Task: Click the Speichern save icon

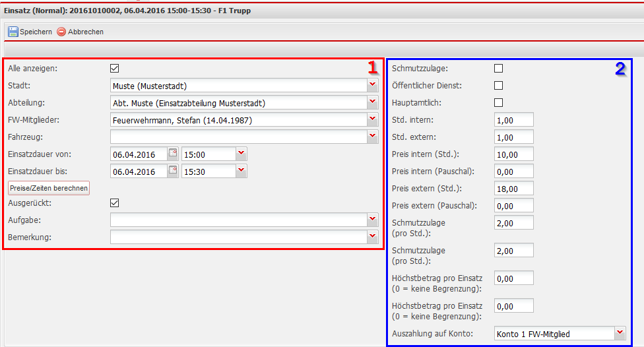Action: [x=13, y=32]
